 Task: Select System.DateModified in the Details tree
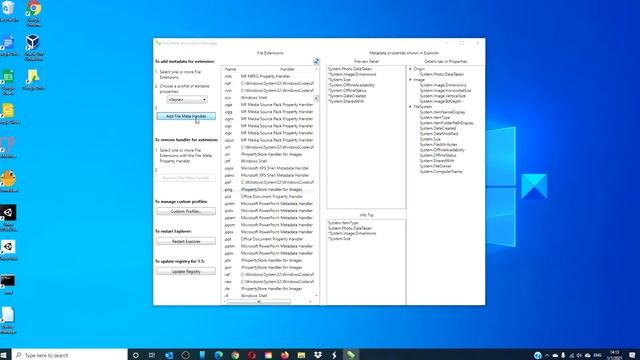point(439,134)
